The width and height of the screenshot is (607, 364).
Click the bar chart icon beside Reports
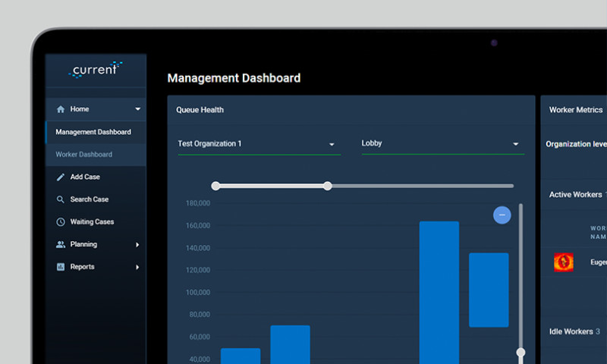click(x=61, y=267)
